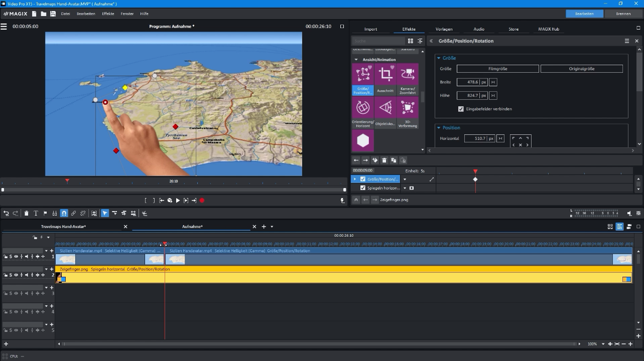This screenshot has height=361, width=644.
Task: Select the title text tool
Action: coord(36,213)
